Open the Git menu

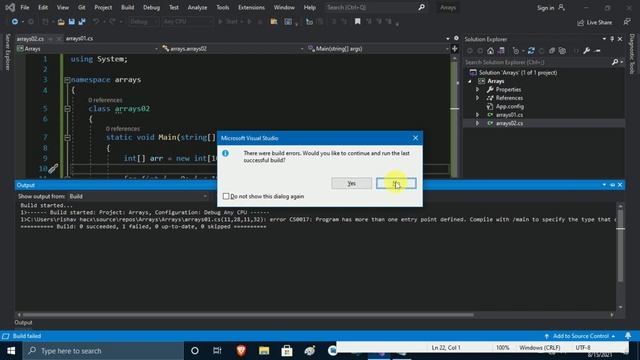82,7
